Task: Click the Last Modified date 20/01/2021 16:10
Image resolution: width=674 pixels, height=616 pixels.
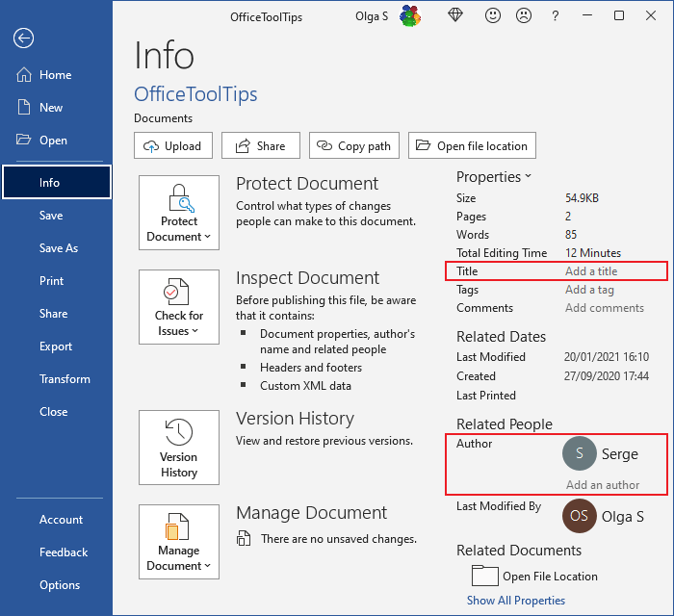Action: (606, 356)
